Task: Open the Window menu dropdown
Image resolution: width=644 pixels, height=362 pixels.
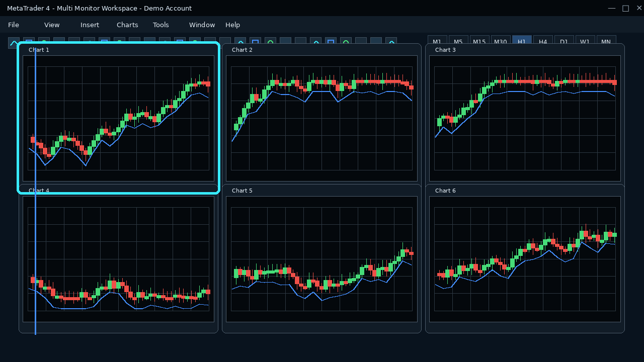Action: coord(202,25)
